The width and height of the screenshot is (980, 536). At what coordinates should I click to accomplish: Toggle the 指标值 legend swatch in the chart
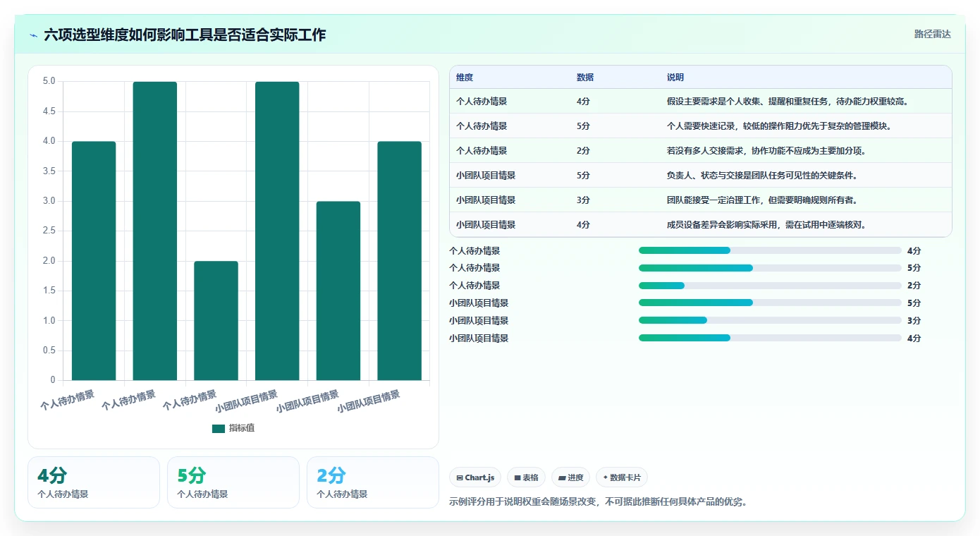[x=219, y=428]
